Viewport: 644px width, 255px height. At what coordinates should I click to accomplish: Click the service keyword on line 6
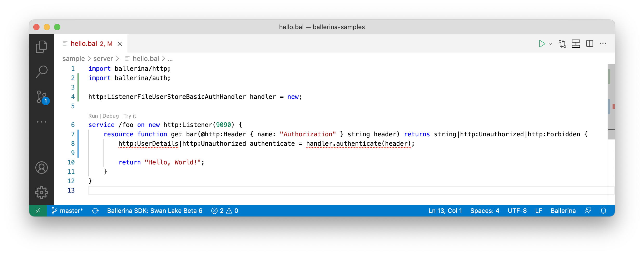coord(101,125)
